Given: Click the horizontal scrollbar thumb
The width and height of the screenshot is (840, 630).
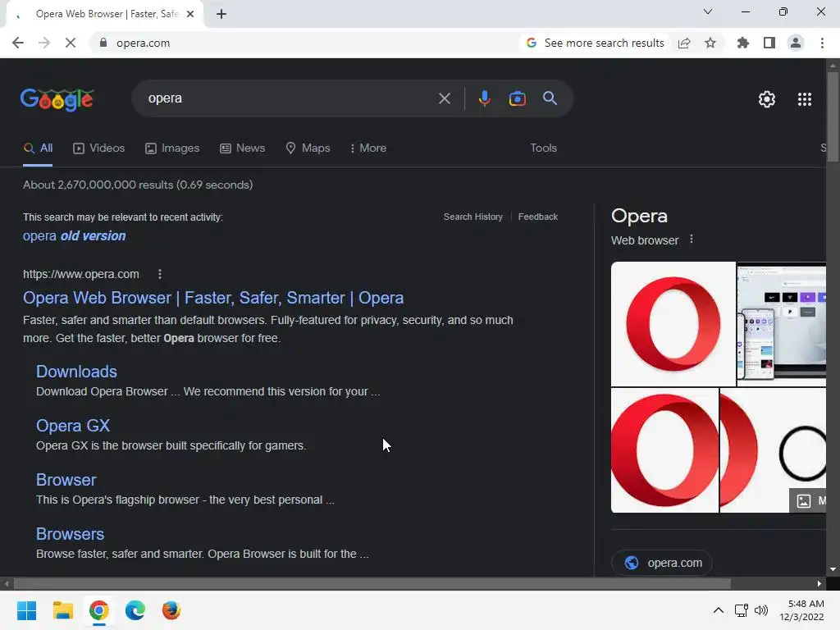Looking at the screenshot, I should (x=372, y=583).
